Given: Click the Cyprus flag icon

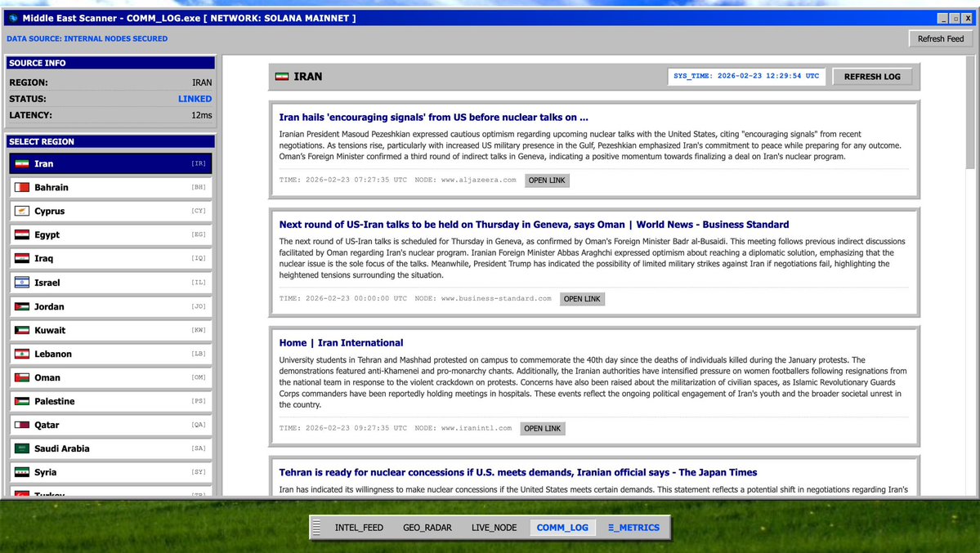Looking at the screenshot, I should 22,212.
